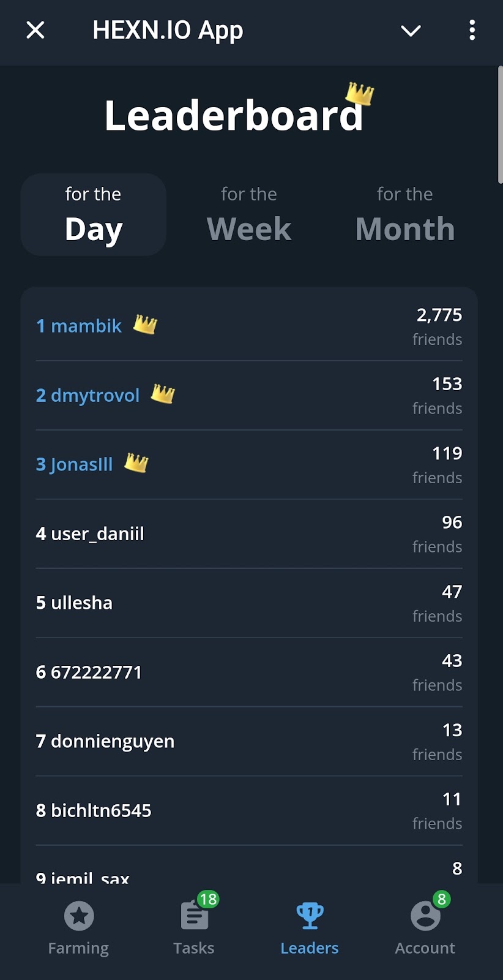Viewport: 503px width, 980px height.
Task: Open Tasks with 18 badge
Action: 195,917
